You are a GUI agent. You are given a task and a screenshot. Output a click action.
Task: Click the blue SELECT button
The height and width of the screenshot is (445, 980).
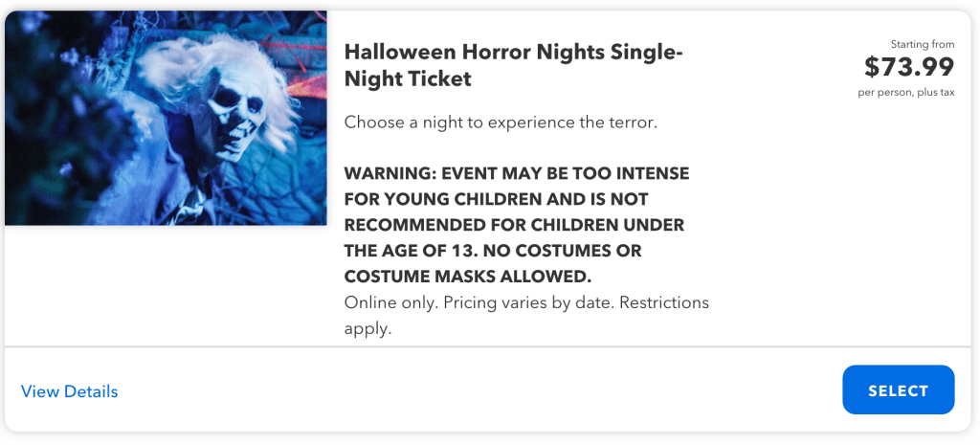click(x=898, y=390)
